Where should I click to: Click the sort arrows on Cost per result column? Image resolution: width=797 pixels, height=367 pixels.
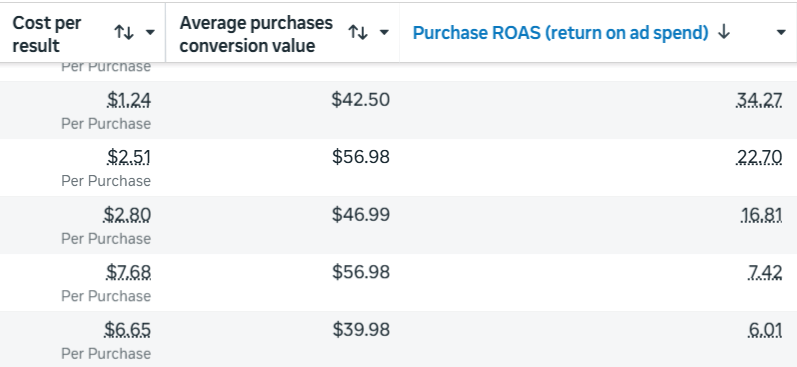124,33
